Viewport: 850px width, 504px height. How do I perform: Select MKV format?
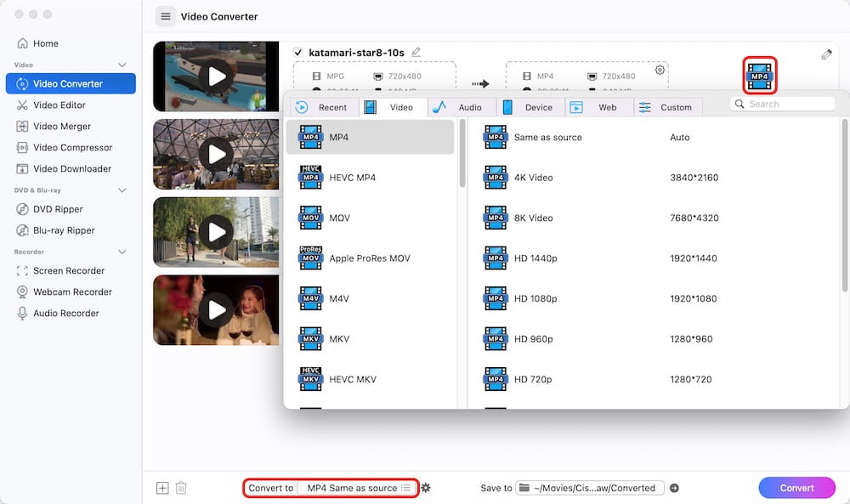pyautogui.click(x=371, y=339)
